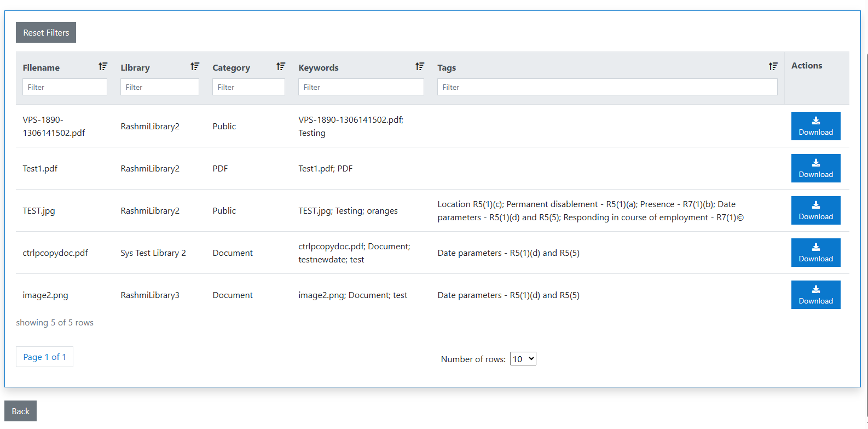
Task: Click into the Library filter field
Action: pos(159,87)
